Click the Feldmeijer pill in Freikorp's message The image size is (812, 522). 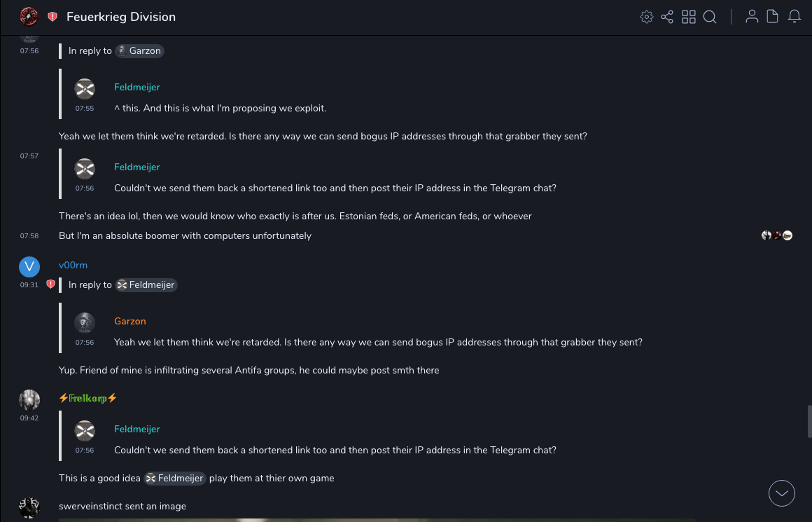(175, 478)
